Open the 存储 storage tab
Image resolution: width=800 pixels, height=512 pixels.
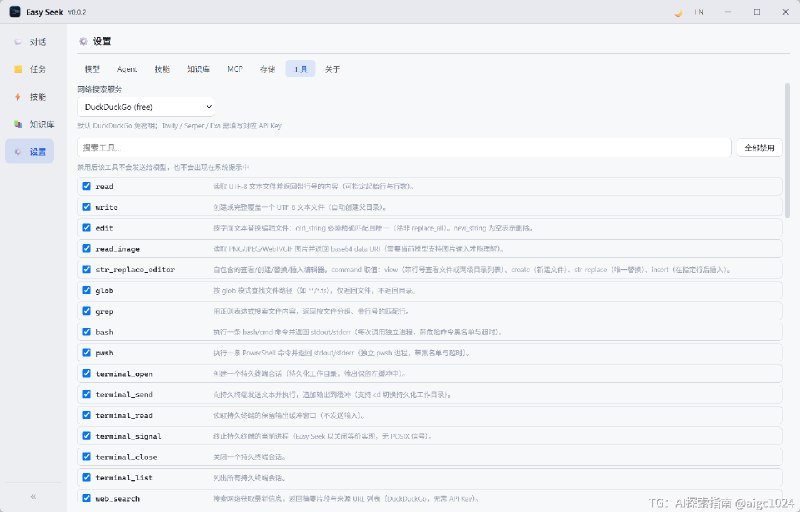tap(267, 69)
